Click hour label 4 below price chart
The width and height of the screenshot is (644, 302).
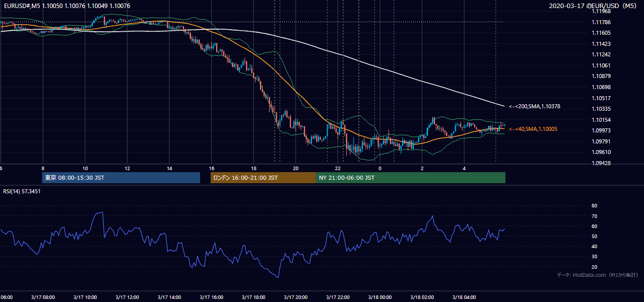click(465, 168)
